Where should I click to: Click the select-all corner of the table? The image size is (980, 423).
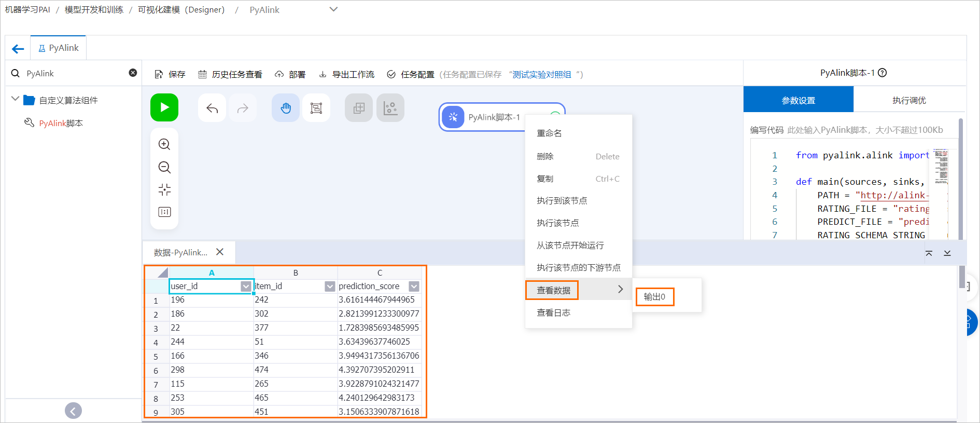pyautogui.click(x=157, y=272)
